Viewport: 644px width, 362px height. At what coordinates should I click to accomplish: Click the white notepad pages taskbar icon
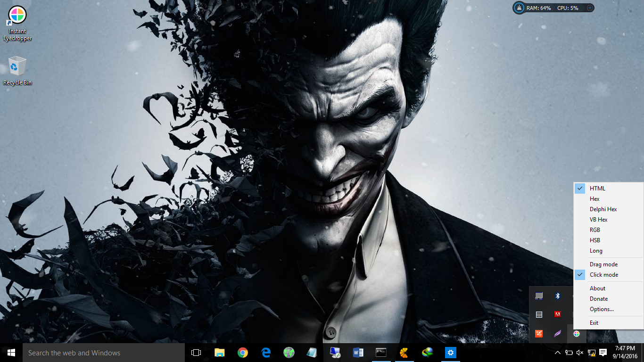tap(312, 353)
